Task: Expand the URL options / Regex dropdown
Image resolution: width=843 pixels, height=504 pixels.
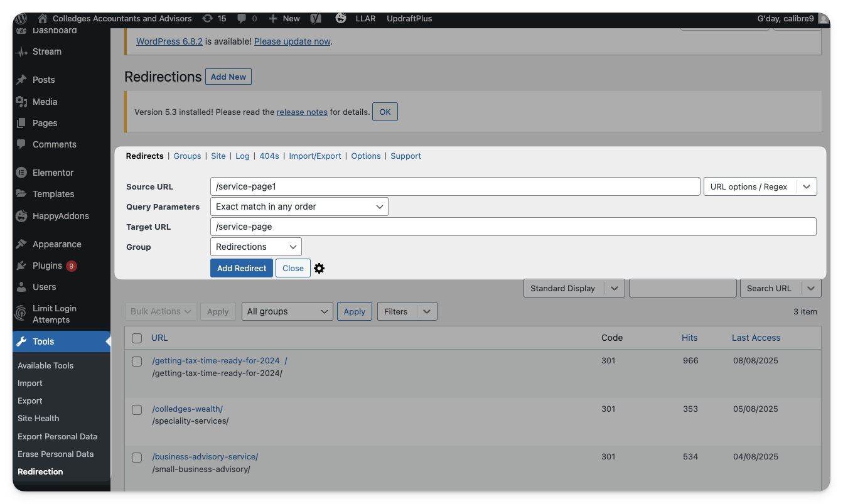Action: [x=807, y=186]
